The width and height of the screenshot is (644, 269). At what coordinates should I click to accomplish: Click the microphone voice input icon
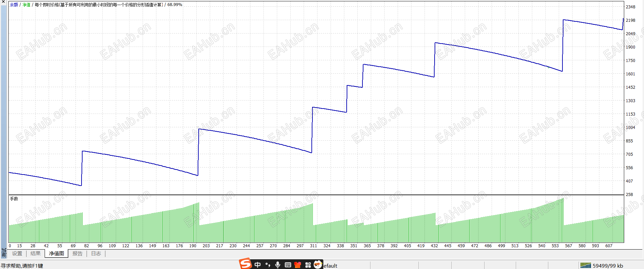pyautogui.click(x=278, y=265)
